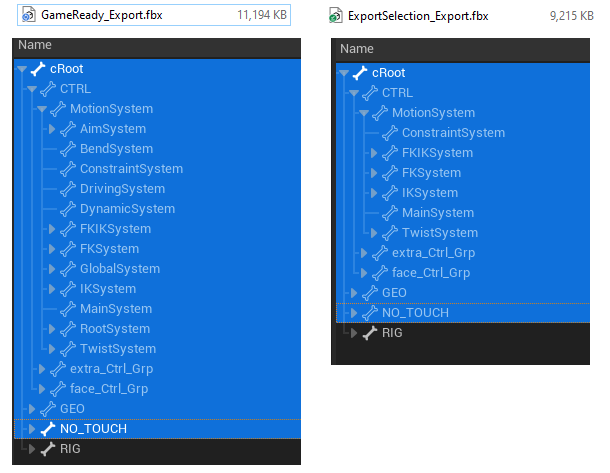Viewport: 610px width, 473px height.
Task: Collapse MotionSystem in the right tree
Action: (364, 113)
